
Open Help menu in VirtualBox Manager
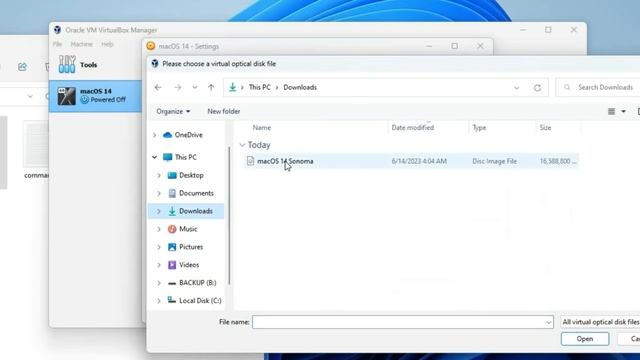point(107,44)
